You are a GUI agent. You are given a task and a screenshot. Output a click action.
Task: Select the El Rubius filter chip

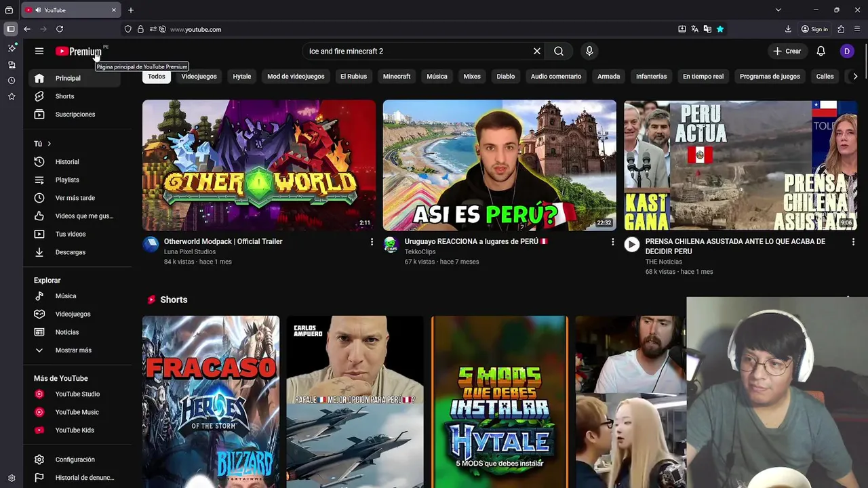coord(353,77)
